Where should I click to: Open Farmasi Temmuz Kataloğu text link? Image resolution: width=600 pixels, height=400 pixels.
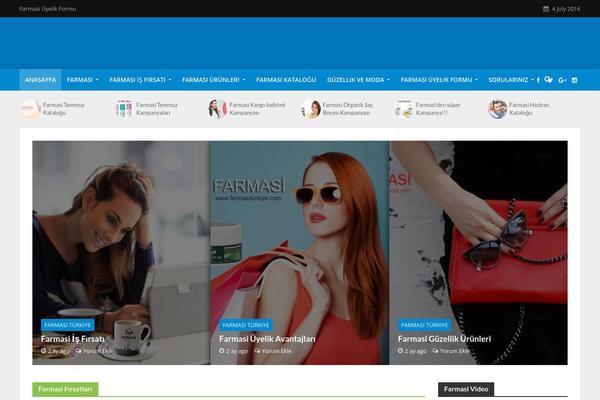point(64,109)
